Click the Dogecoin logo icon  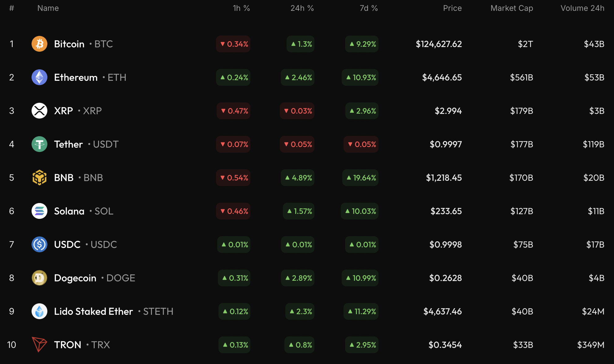pos(39,278)
